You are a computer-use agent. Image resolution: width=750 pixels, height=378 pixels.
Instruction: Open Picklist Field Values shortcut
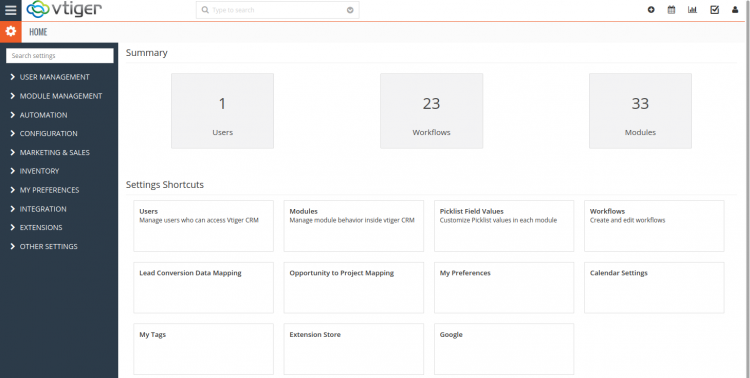click(504, 226)
